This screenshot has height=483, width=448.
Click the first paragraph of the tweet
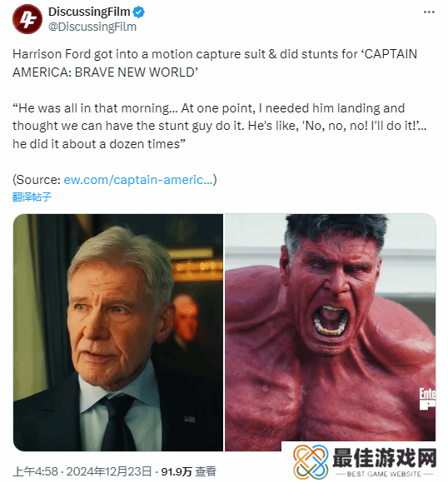coord(215,63)
